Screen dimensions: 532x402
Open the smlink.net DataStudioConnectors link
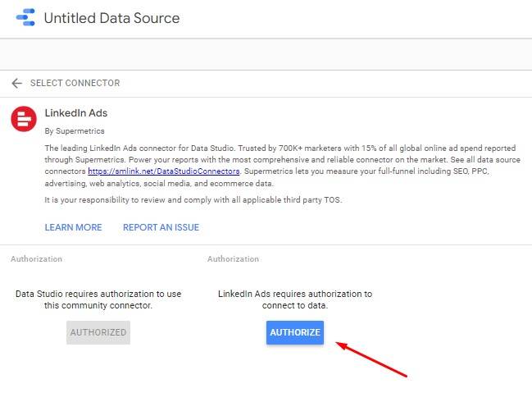point(164,171)
